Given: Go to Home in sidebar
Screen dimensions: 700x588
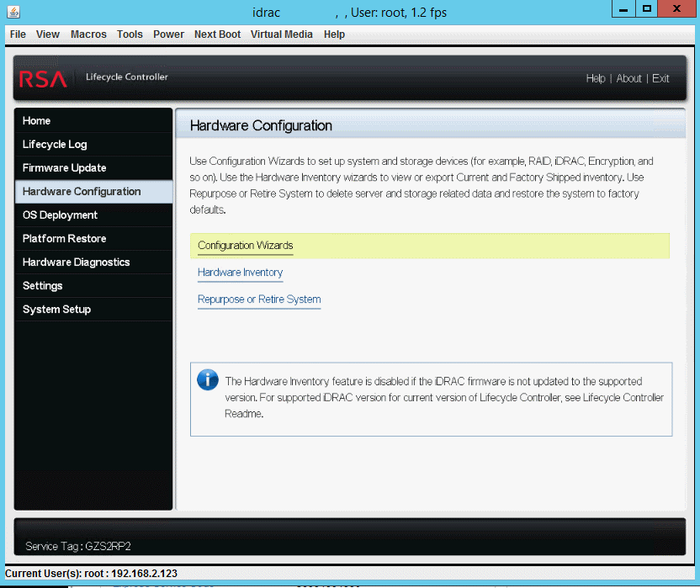Looking at the screenshot, I should (36, 121).
